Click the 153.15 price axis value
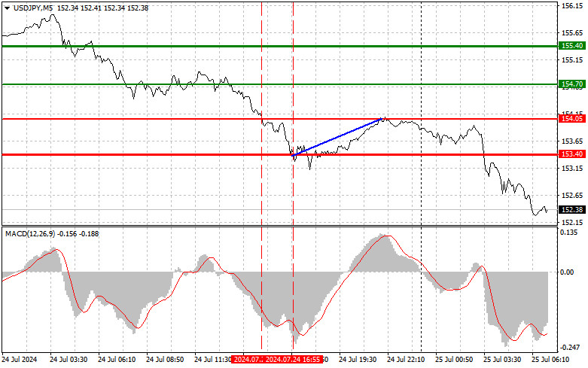Viewport: 588px width, 368px height. click(572, 169)
